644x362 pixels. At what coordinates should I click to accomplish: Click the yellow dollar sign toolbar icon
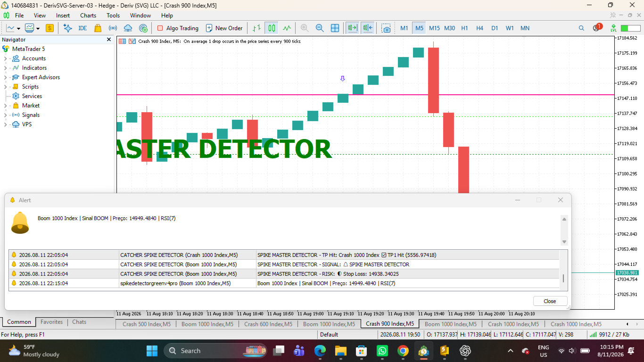[x=50, y=28]
